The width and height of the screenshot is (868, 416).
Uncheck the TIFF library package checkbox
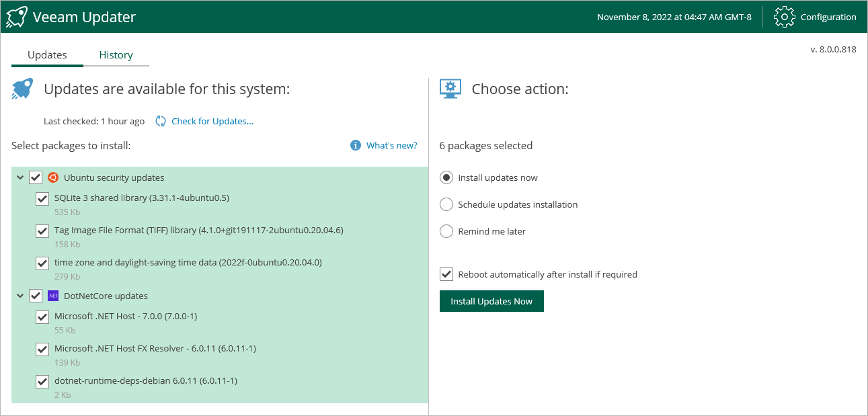pos(42,231)
